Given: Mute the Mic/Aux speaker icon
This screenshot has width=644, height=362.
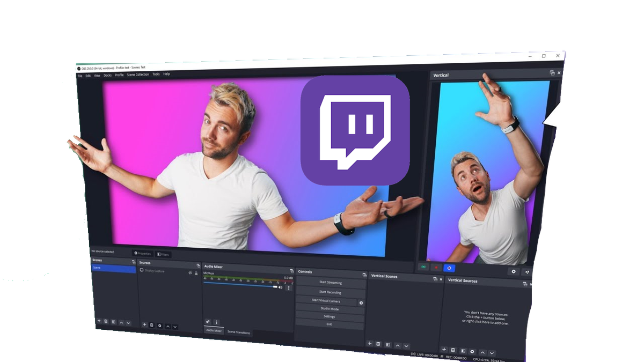Looking at the screenshot, I should pos(280,287).
